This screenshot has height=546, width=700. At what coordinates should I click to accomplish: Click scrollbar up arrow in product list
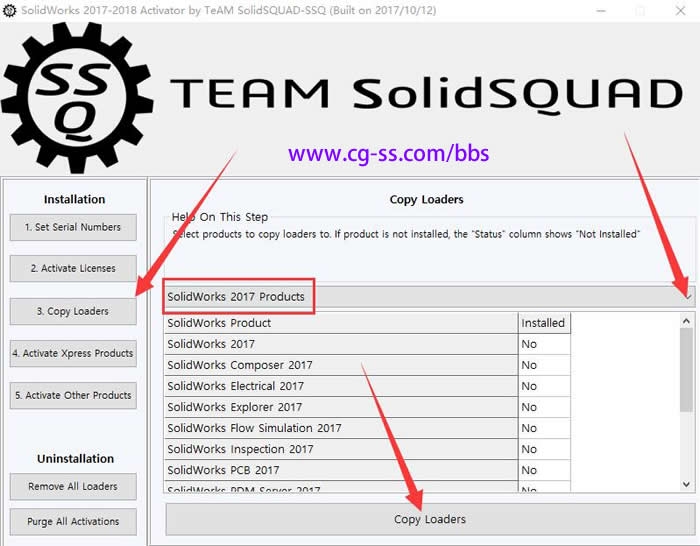click(686, 321)
